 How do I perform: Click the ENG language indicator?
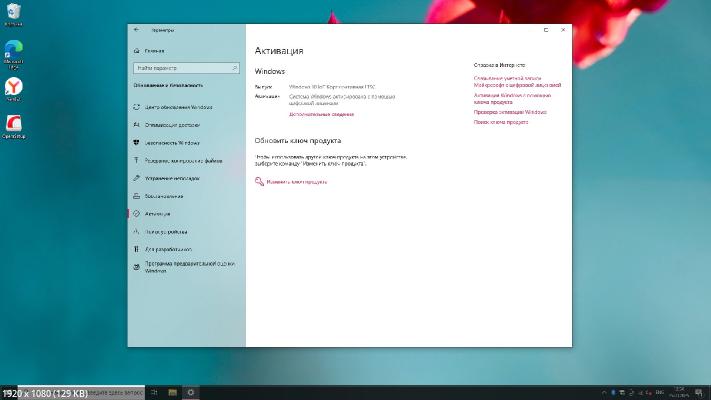660,392
